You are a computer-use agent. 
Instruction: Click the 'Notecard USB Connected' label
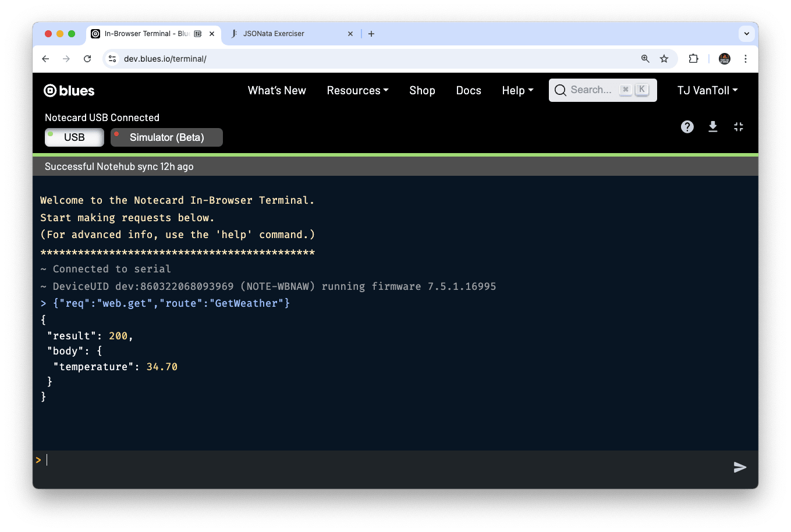point(102,118)
